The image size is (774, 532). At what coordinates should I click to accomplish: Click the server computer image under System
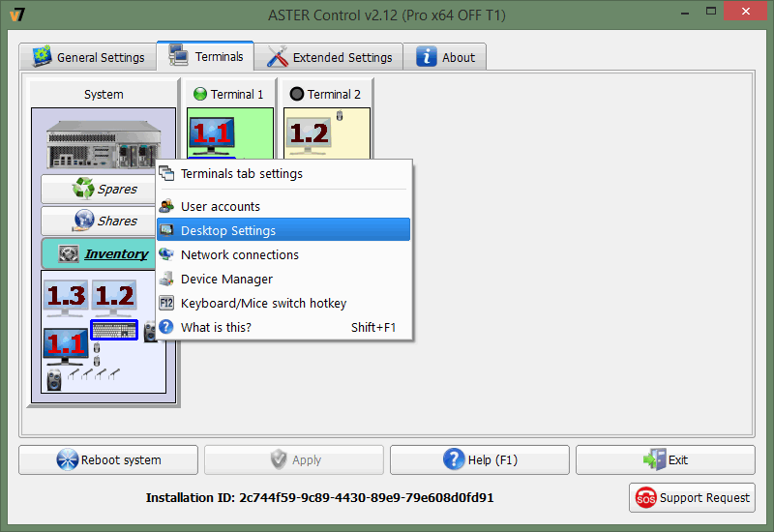point(104,143)
